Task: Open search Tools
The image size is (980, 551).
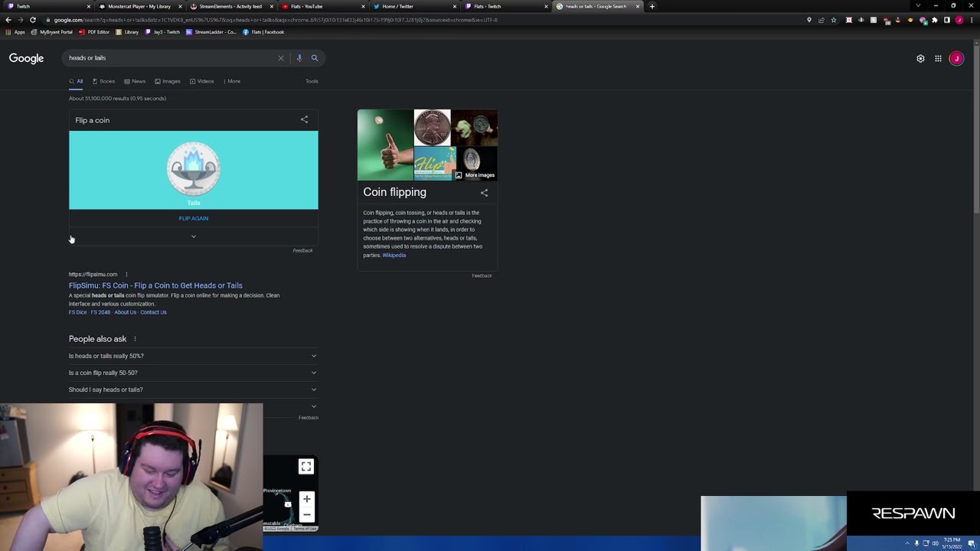Action: point(312,81)
